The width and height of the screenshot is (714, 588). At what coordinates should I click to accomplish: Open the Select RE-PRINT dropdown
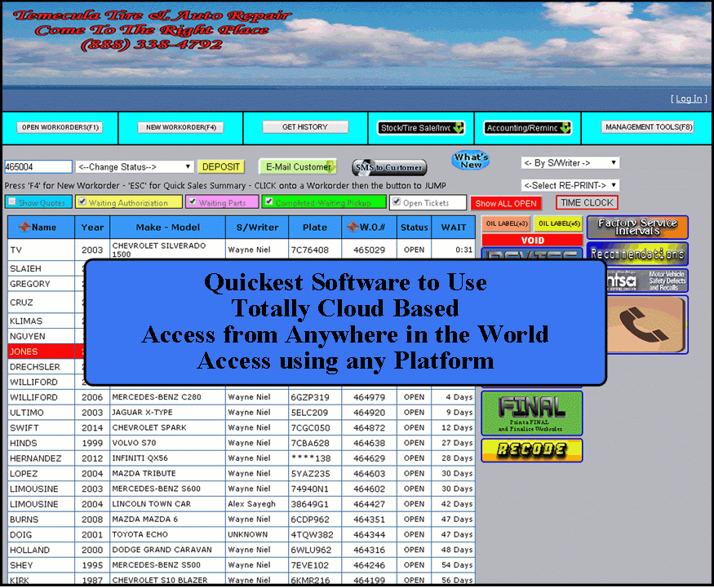[x=570, y=184]
